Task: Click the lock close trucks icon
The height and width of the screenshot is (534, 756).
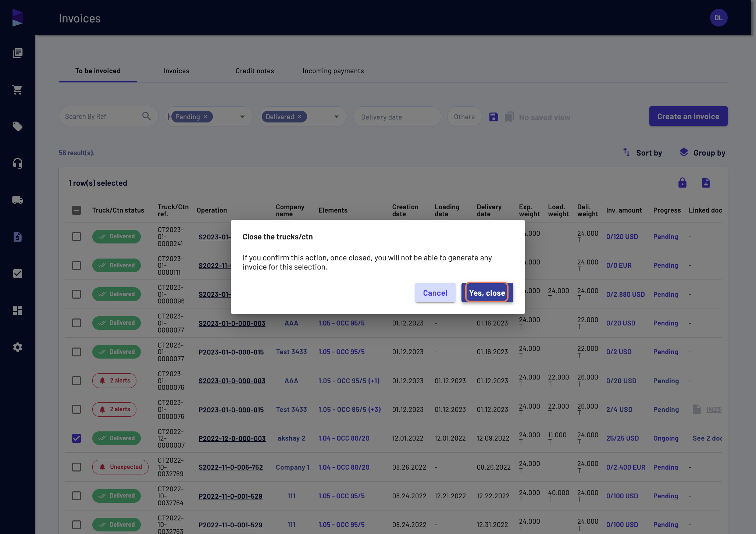Action: pyautogui.click(x=682, y=183)
